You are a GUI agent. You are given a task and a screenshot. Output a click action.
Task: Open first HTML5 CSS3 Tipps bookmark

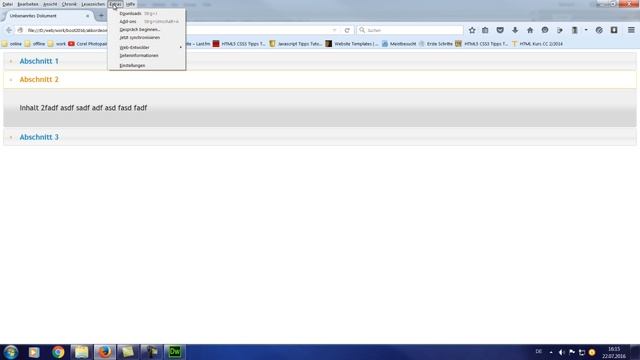click(239, 44)
